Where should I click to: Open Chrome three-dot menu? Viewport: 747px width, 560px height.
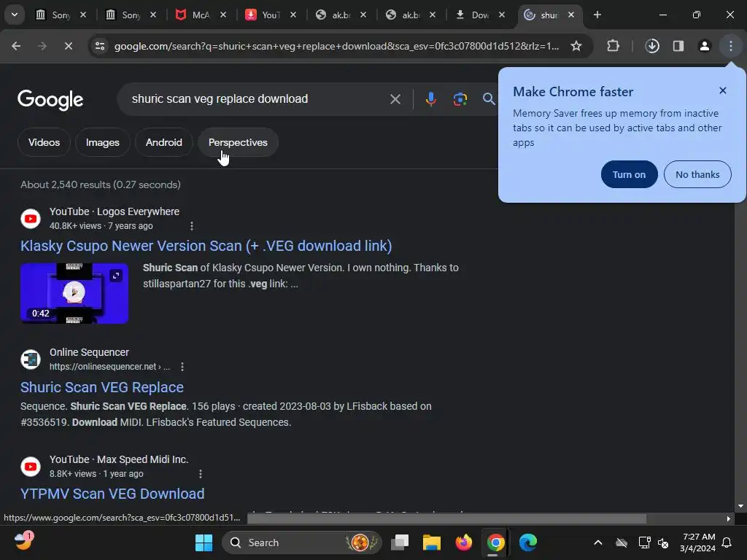point(731,46)
